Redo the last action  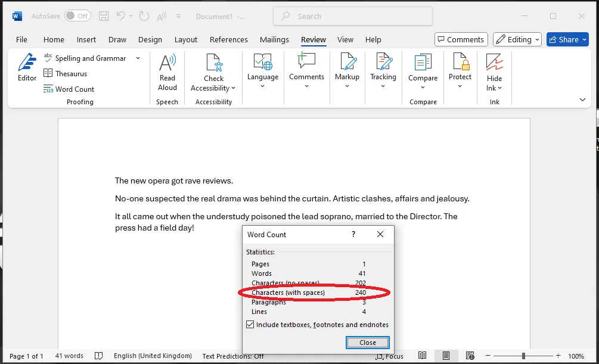coord(144,16)
